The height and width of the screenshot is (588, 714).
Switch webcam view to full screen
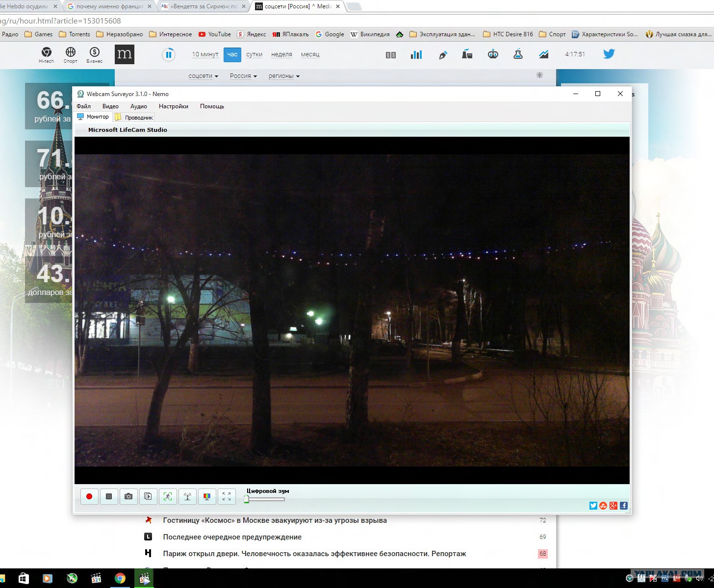[227, 496]
